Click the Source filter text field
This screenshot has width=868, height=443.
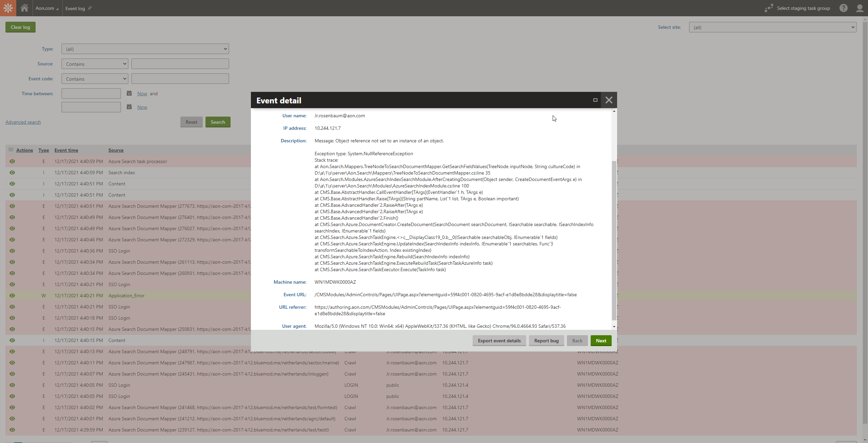point(180,64)
